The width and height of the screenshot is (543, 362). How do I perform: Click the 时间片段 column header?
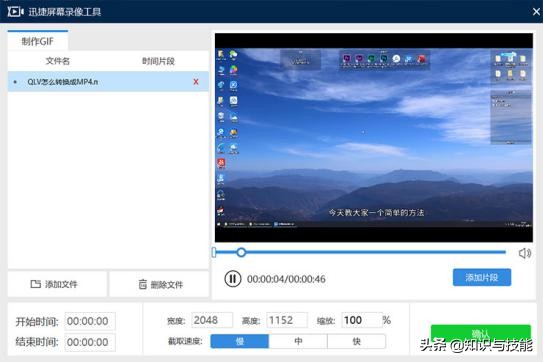click(158, 61)
